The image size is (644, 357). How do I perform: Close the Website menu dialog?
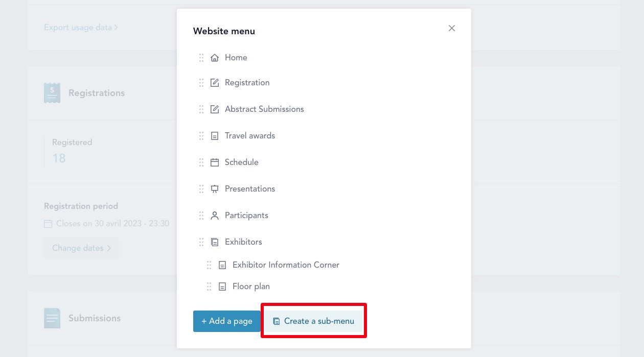tap(452, 29)
